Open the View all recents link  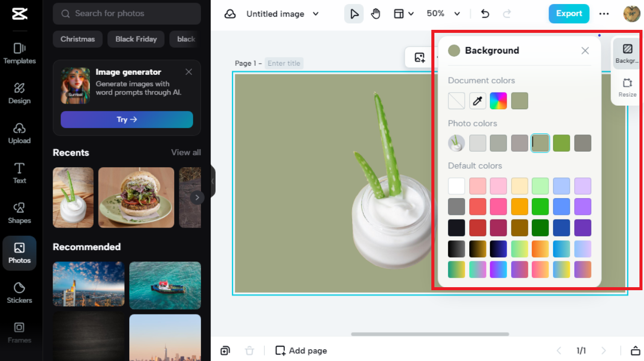click(x=186, y=152)
